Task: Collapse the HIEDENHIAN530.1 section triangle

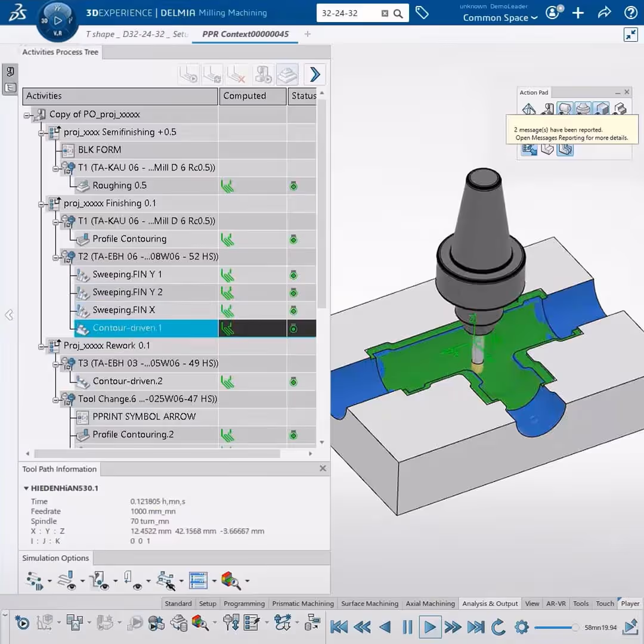Action: (x=26, y=488)
